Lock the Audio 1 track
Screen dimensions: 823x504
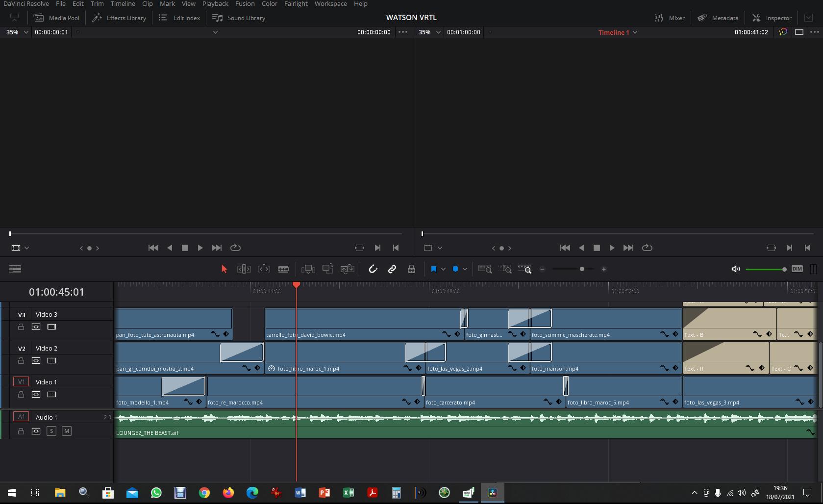pos(21,431)
